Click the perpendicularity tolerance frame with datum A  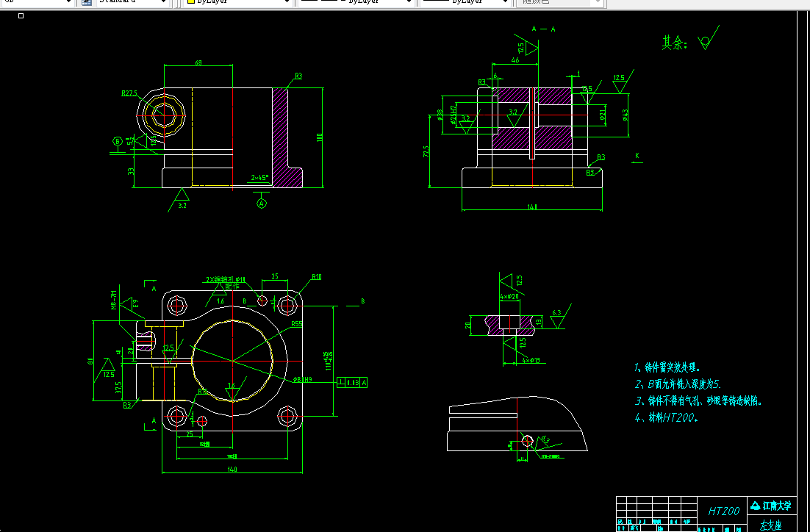point(352,383)
